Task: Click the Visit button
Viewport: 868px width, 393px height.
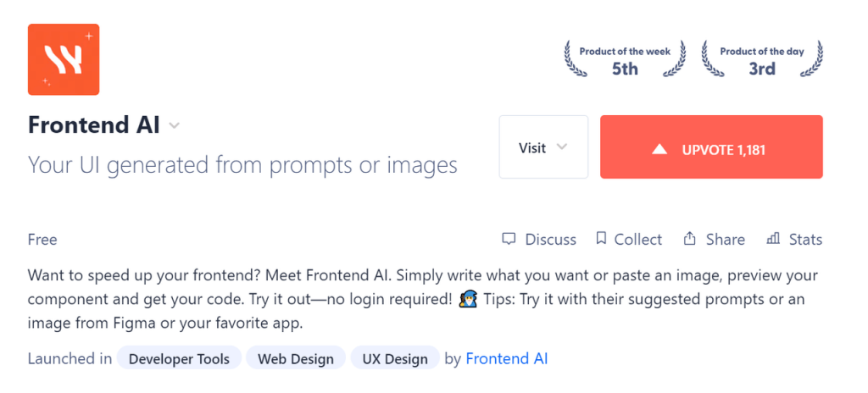Action: pos(543,147)
